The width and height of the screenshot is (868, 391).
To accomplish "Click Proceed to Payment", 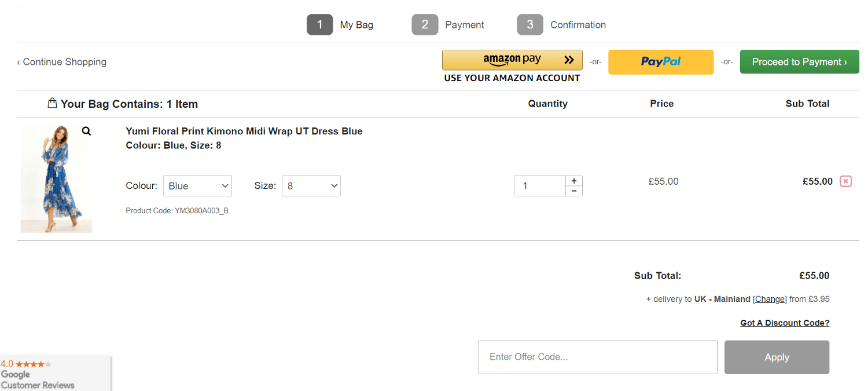I will tap(799, 61).
